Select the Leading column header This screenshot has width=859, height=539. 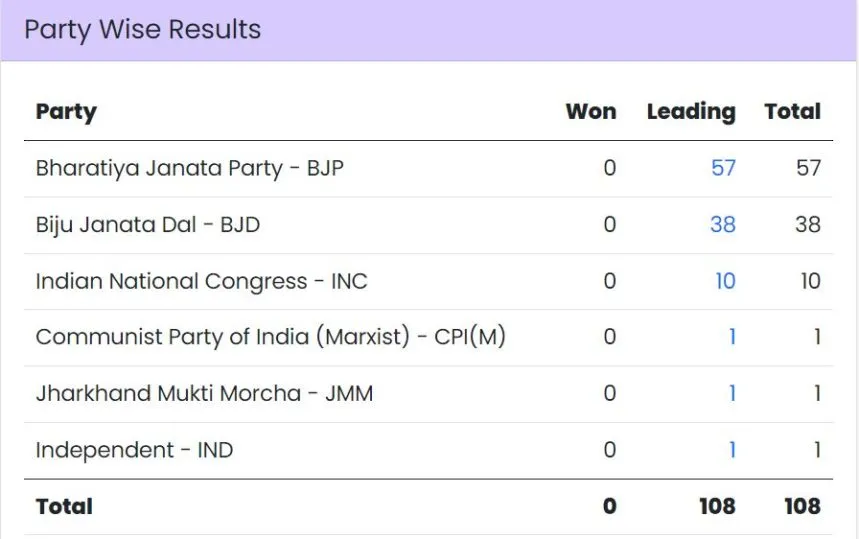690,111
